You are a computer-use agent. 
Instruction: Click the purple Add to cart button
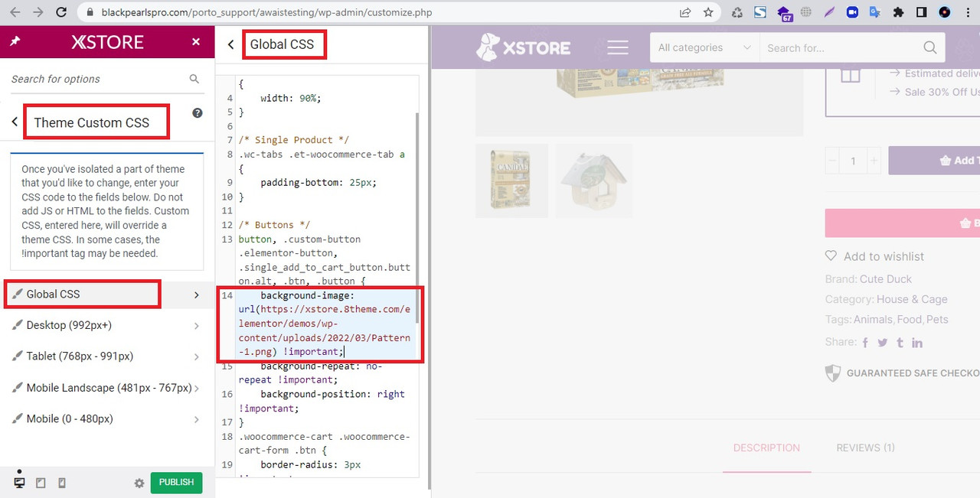coord(934,161)
